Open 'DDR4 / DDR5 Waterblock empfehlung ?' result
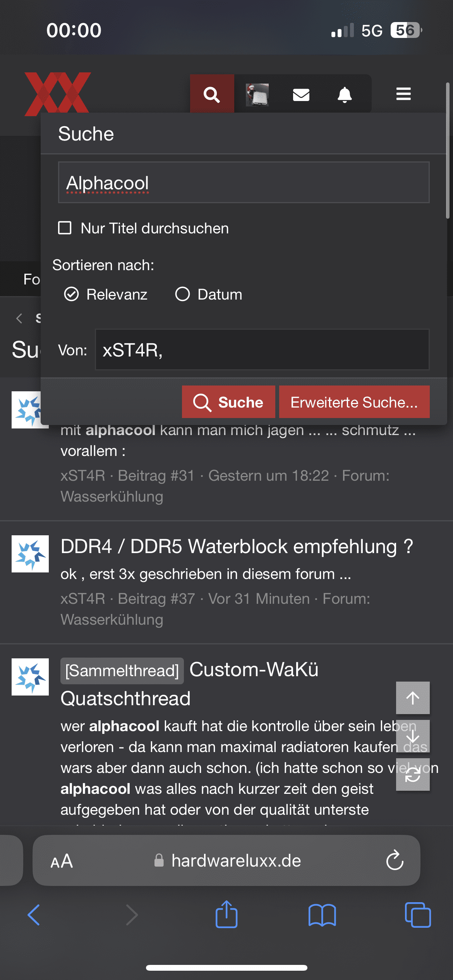The image size is (453, 980). coord(237,547)
